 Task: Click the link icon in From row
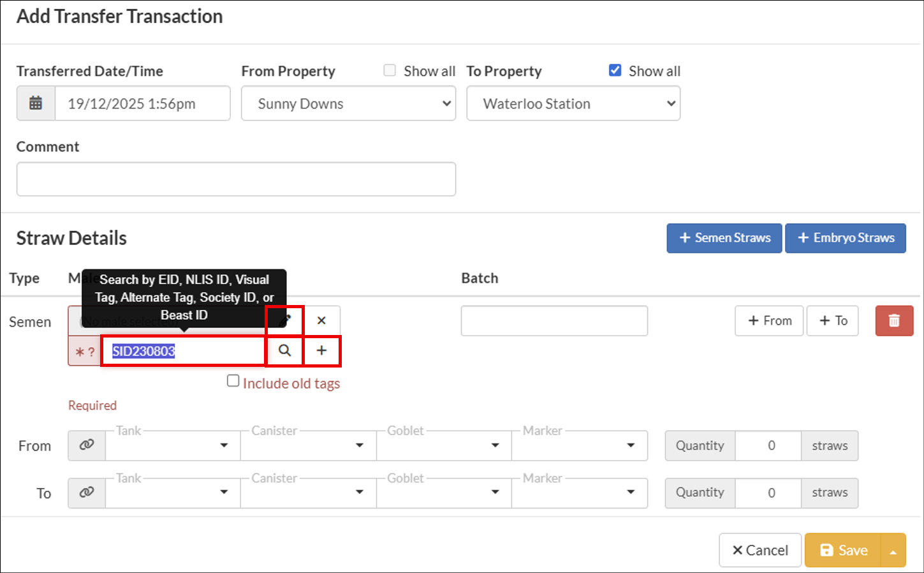point(87,445)
